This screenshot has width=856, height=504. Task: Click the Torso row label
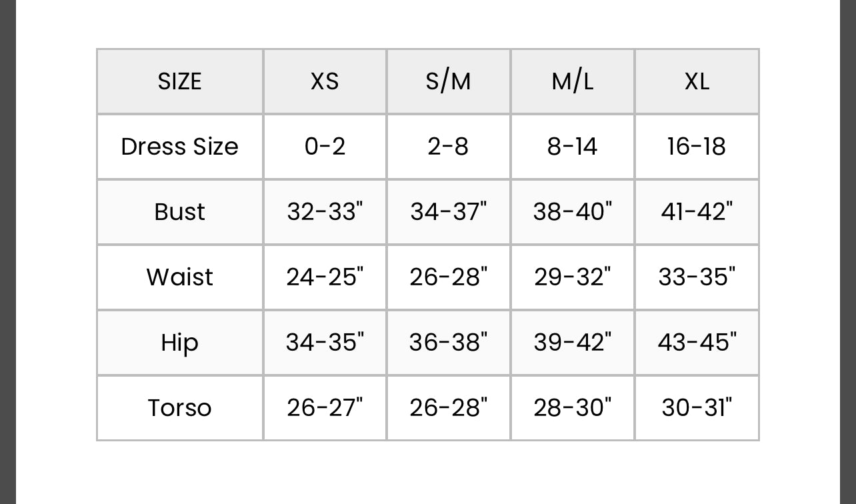180,408
